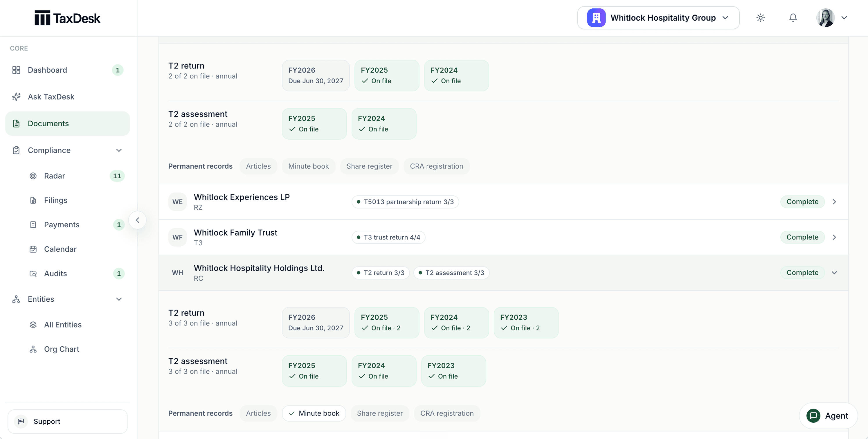This screenshot has width=868, height=439.
Task: Open the account menu chevron beside avatar
Action: [x=844, y=18]
